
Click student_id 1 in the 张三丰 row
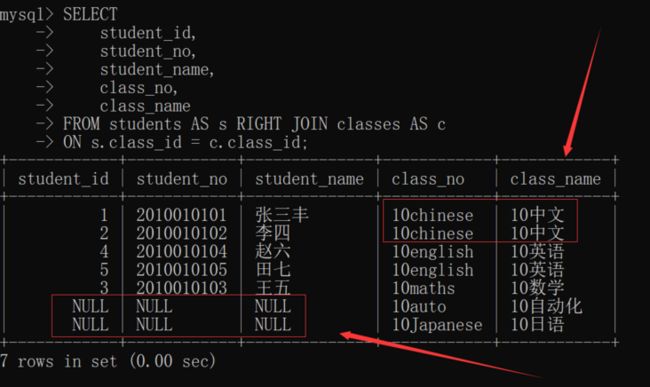click(104, 215)
